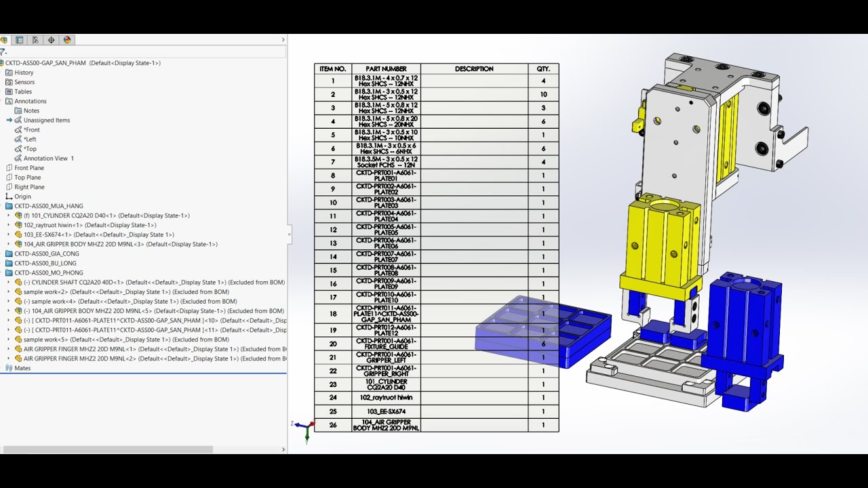The height and width of the screenshot is (488, 868).
Task: Expand 101_CYLINDER CQ2A20 D40<1> component
Action: pyautogui.click(x=9, y=216)
